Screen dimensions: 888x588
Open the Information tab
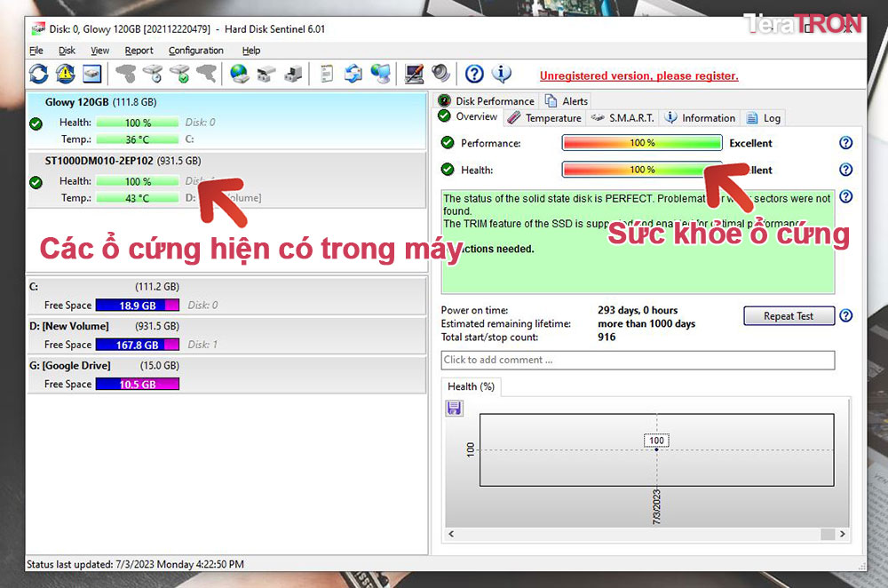point(700,118)
